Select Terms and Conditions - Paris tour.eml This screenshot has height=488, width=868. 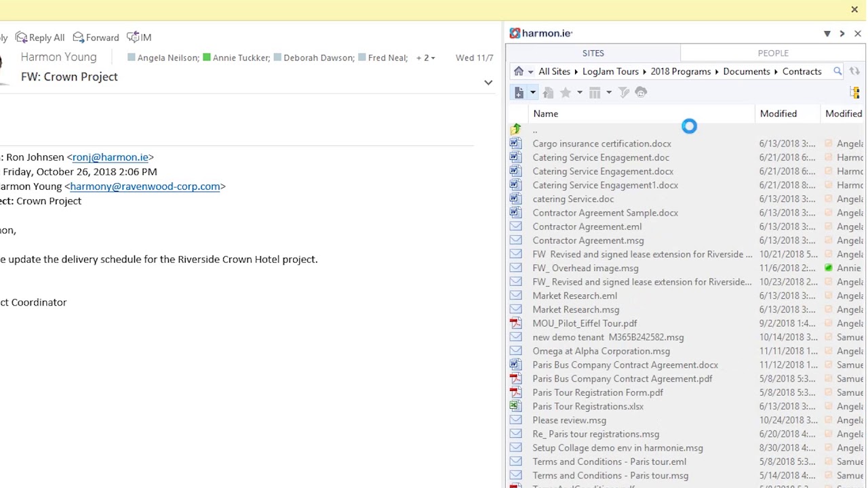point(609,462)
